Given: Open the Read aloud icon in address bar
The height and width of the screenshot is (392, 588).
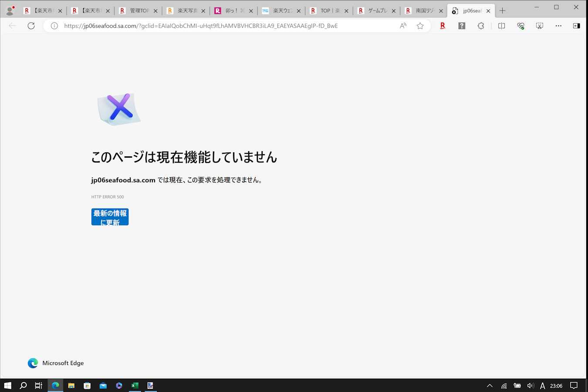Looking at the screenshot, I should click(403, 26).
